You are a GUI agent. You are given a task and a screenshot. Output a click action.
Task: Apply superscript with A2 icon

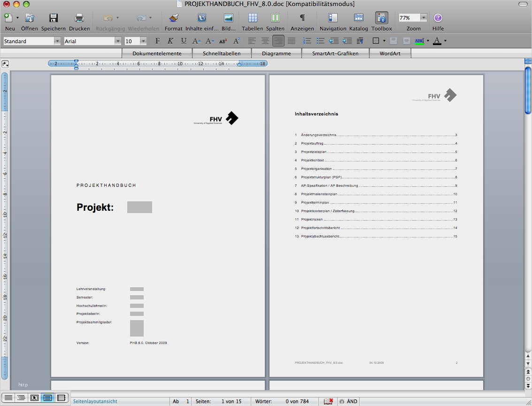237,41
